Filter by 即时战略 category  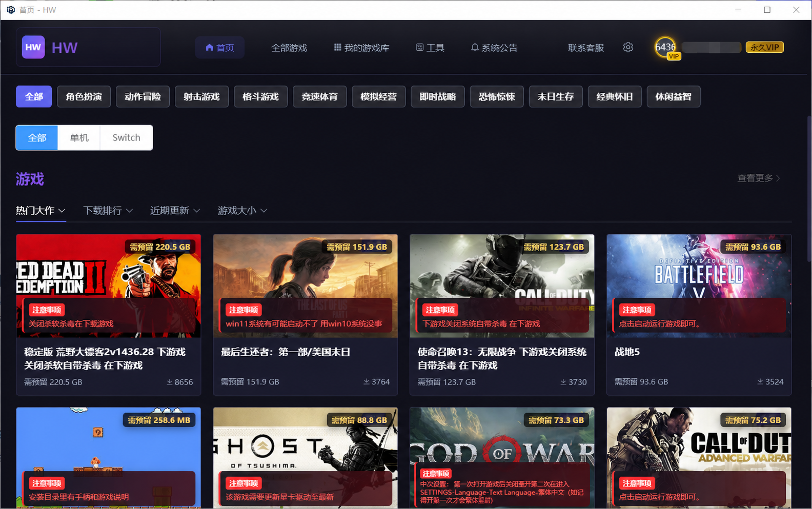point(438,96)
